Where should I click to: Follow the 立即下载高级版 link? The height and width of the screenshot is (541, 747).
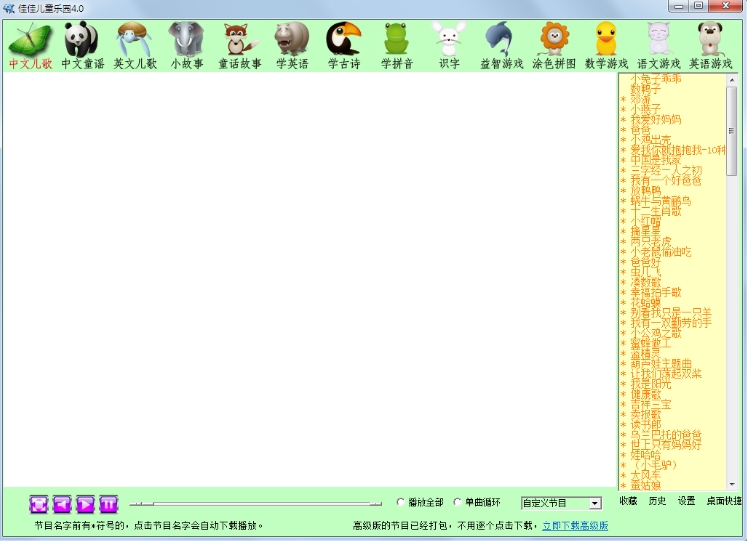(x=575, y=526)
